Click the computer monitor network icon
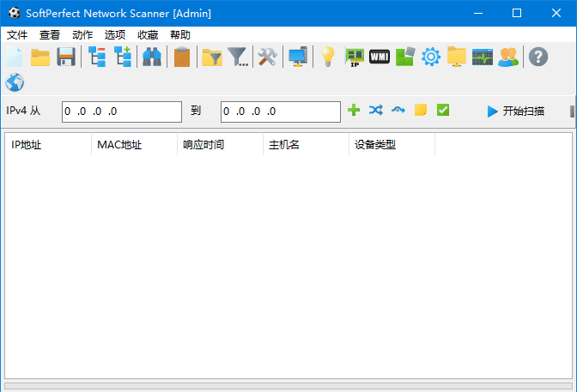The image size is (577, 392). pos(298,57)
